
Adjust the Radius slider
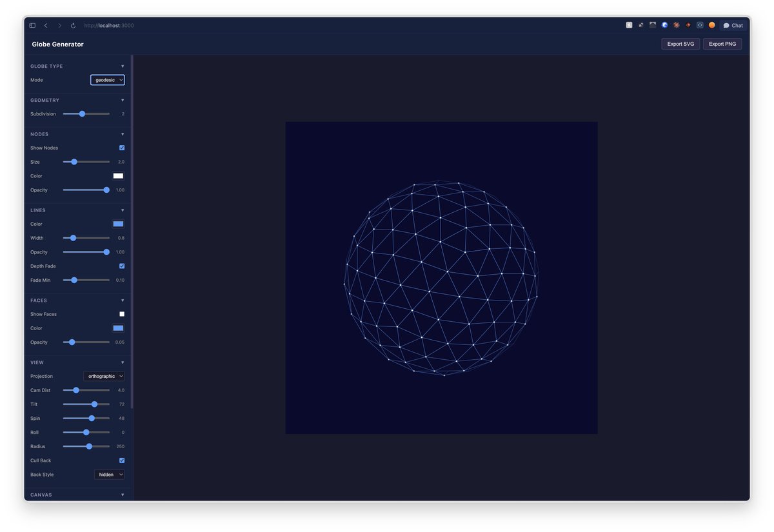point(86,446)
